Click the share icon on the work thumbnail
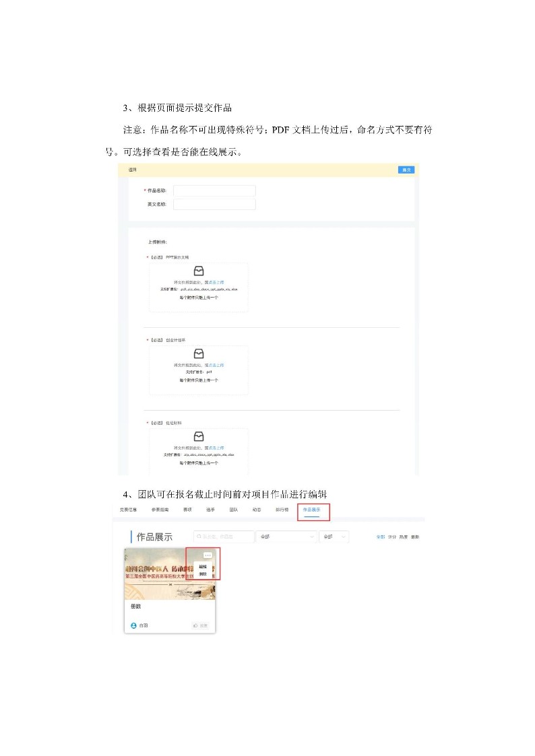 tap(210, 597)
